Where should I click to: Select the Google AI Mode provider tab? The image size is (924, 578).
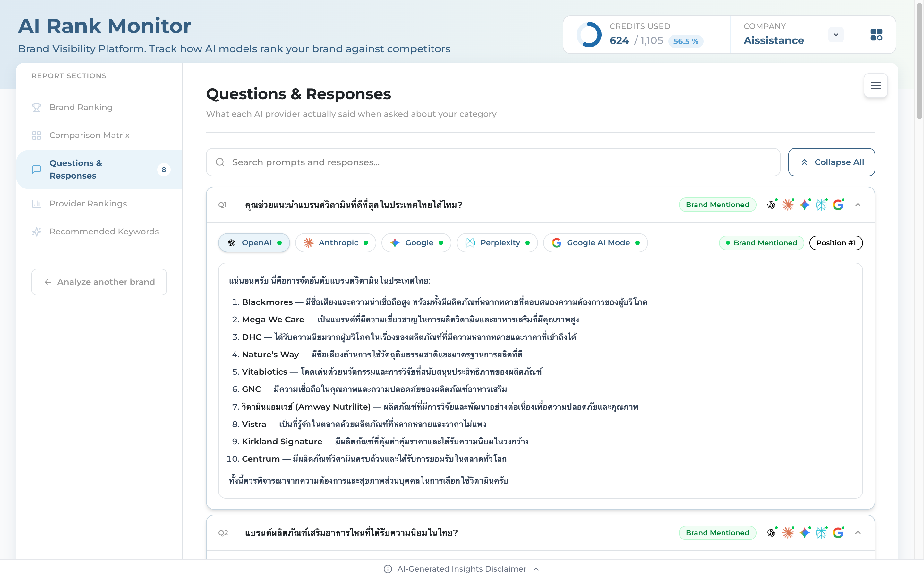tap(595, 243)
